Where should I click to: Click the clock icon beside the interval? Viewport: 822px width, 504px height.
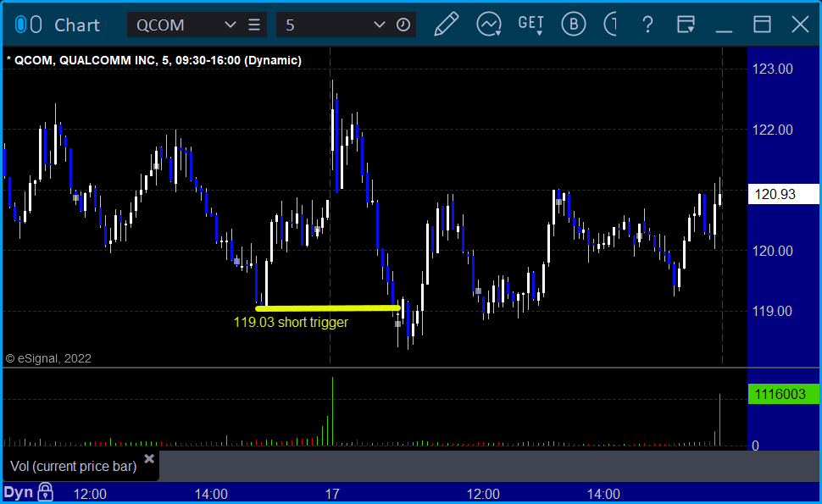click(x=403, y=25)
